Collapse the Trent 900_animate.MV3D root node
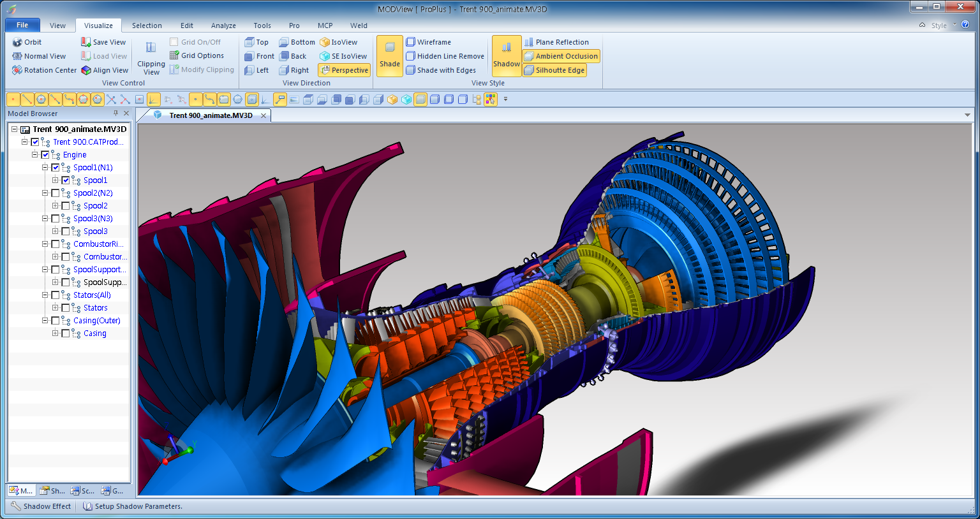Viewport: 980px width, 519px height. click(x=14, y=129)
